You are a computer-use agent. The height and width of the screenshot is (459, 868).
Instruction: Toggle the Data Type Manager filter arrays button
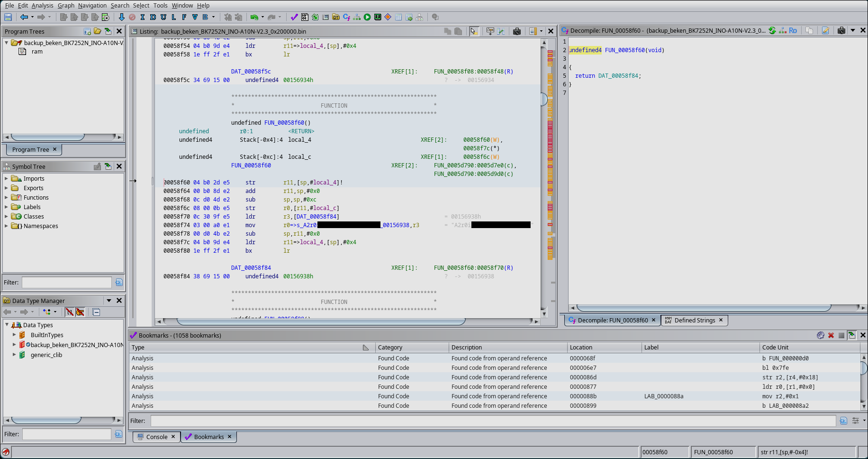click(70, 312)
